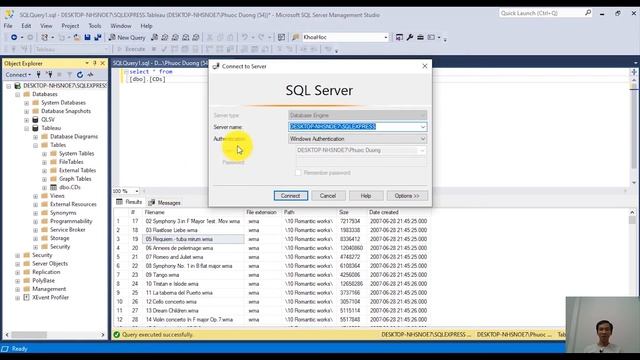This screenshot has height=360, width=640.
Task: Click the XEvent Profiler node icon
Action: click(x=27, y=298)
